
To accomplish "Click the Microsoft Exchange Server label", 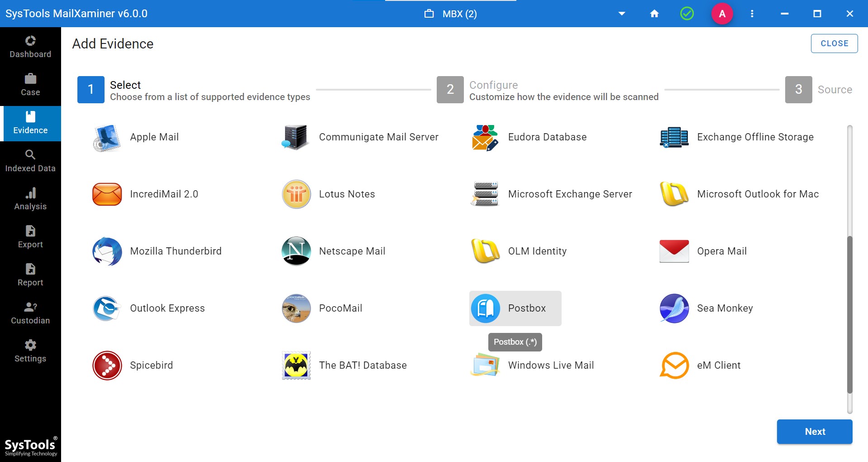I will click(x=570, y=194).
